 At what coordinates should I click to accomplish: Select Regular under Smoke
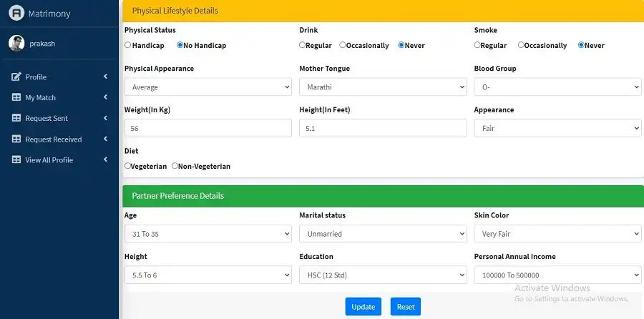tap(478, 46)
